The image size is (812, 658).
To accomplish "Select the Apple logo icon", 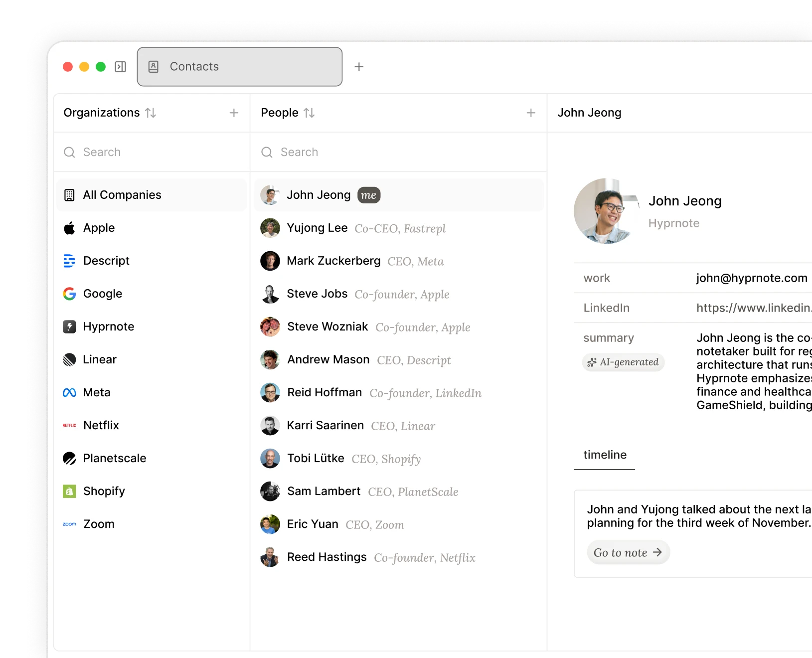I will coord(69,228).
